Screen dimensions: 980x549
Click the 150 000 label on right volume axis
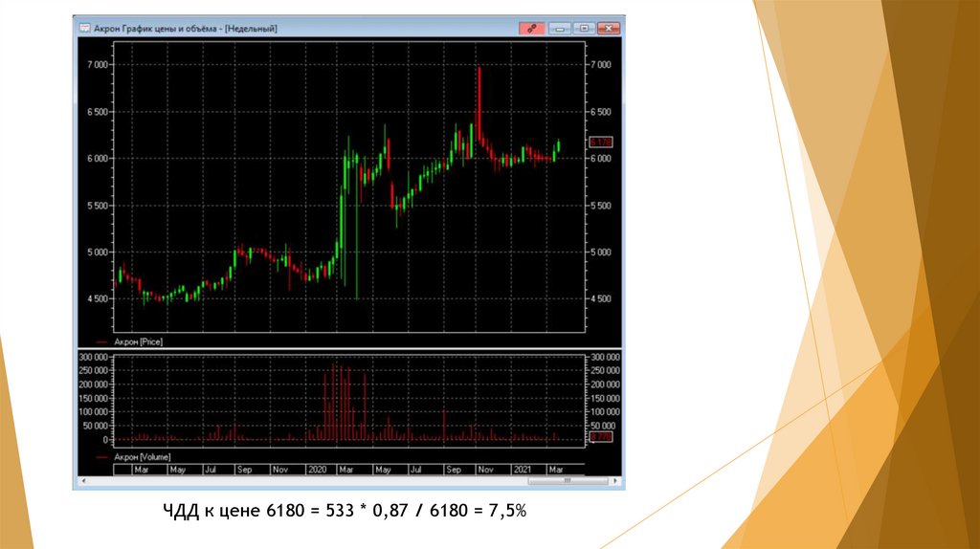coord(606,399)
